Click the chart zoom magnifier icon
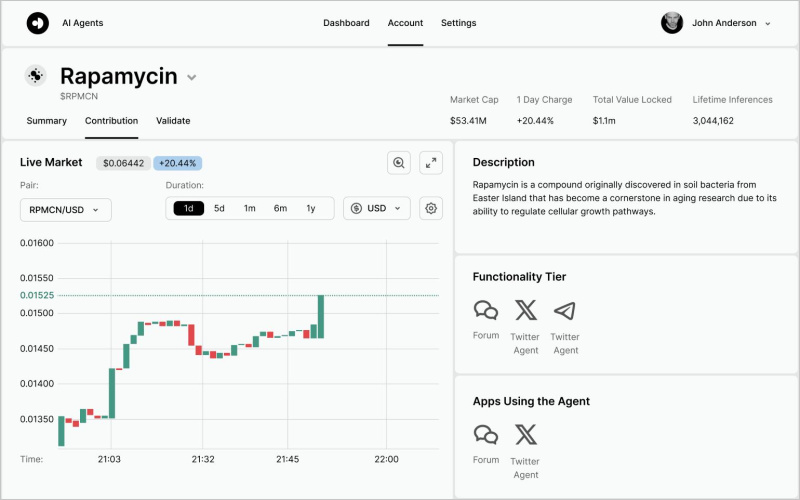This screenshot has width=800, height=500. 399,163
